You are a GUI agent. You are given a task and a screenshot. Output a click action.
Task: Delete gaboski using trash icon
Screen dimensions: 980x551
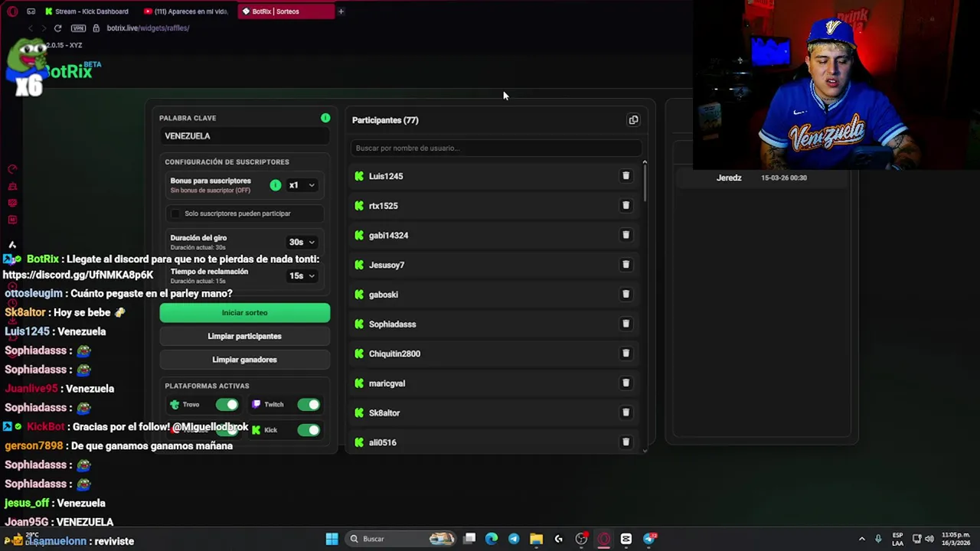pos(626,294)
